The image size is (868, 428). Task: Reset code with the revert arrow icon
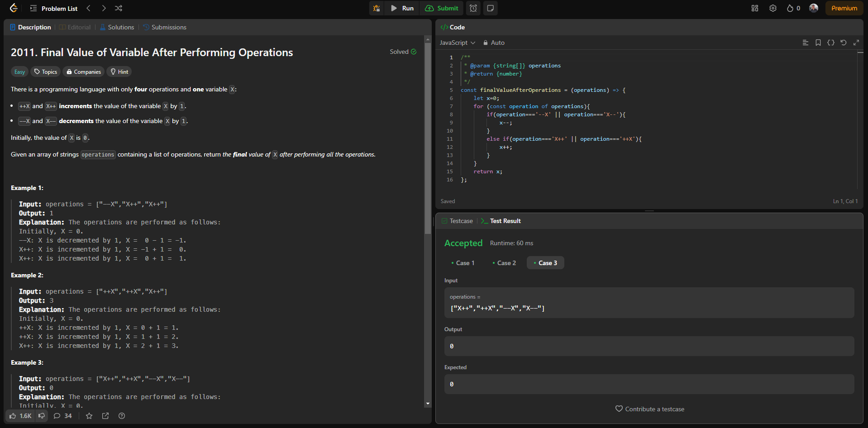coord(844,43)
